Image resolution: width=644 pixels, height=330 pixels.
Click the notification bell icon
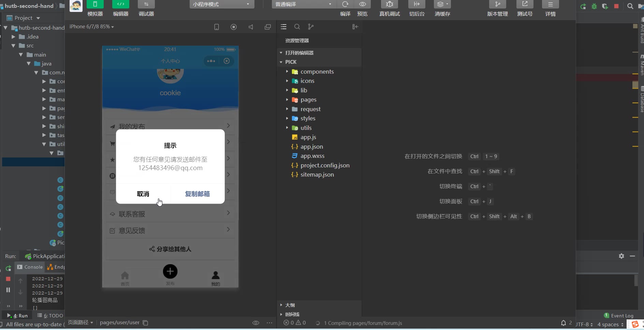pyautogui.click(x=563, y=323)
